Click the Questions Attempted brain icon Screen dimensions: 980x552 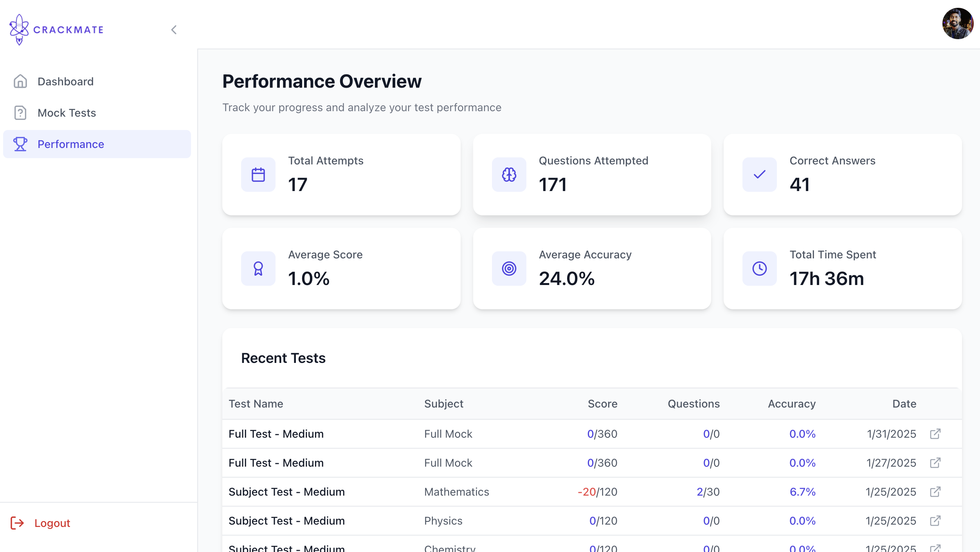(x=509, y=175)
